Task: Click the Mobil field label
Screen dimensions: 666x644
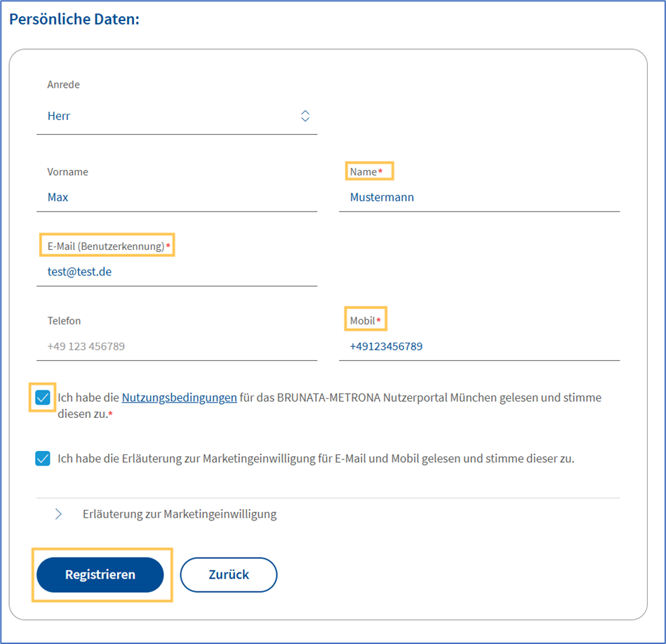Action: 365,321
